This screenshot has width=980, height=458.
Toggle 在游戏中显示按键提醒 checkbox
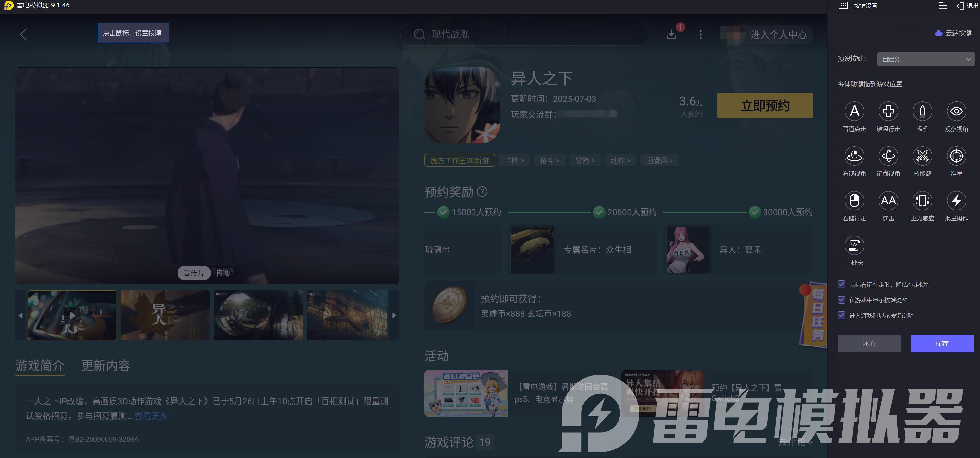pyautogui.click(x=841, y=300)
